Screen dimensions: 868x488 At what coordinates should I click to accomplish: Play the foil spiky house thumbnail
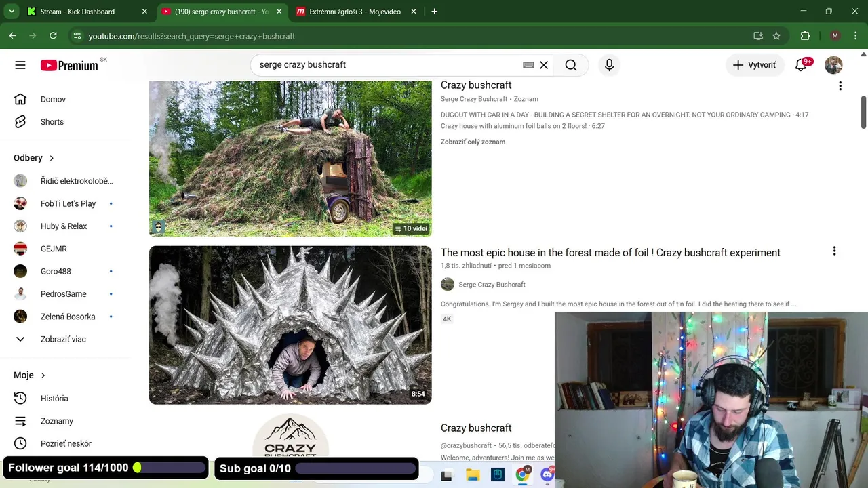[x=290, y=325]
